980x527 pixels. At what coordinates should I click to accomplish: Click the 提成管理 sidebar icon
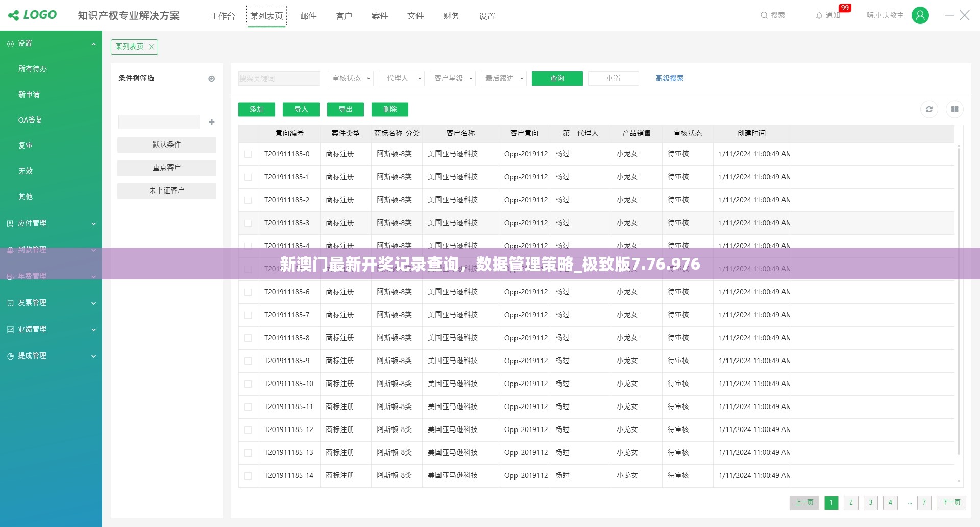click(10, 356)
